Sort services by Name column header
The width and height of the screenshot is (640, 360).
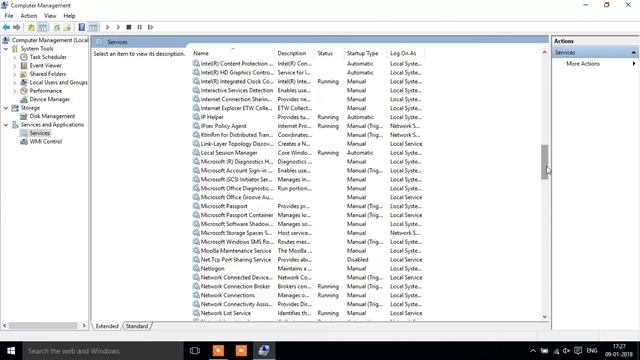pos(233,53)
